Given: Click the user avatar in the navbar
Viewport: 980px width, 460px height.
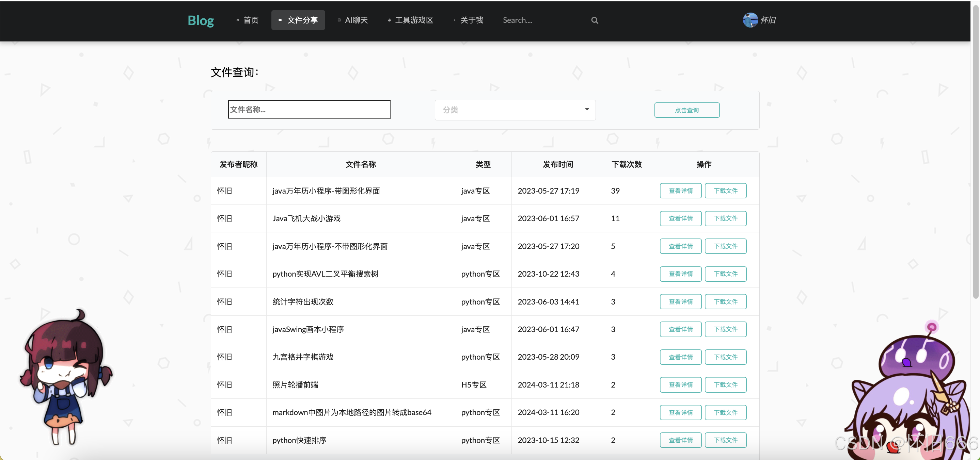Looking at the screenshot, I should pyautogui.click(x=750, y=20).
